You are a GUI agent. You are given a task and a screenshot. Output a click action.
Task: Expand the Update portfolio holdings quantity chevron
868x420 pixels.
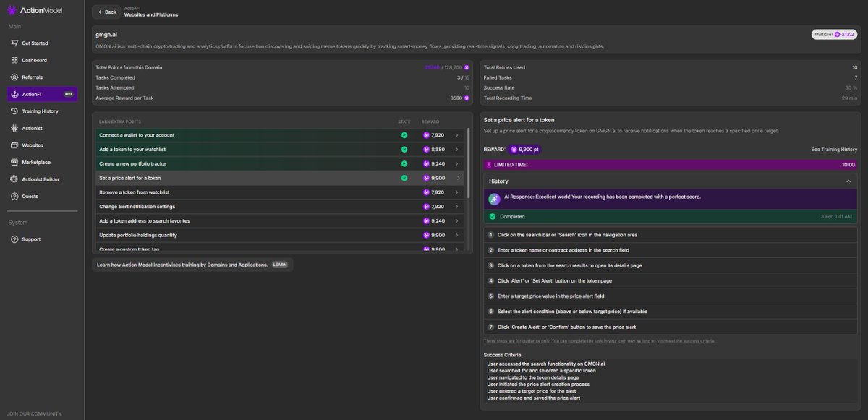coord(456,235)
